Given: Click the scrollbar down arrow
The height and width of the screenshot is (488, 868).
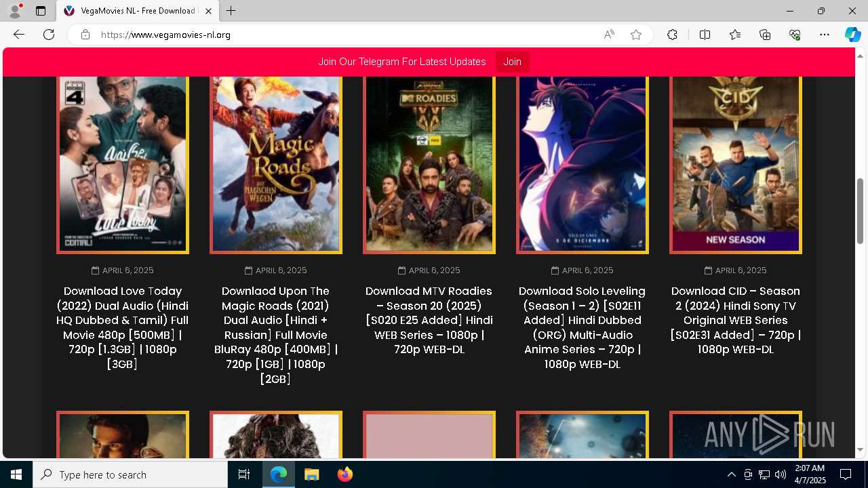Looking at the screenshot, I should click(x=860, y=450).
